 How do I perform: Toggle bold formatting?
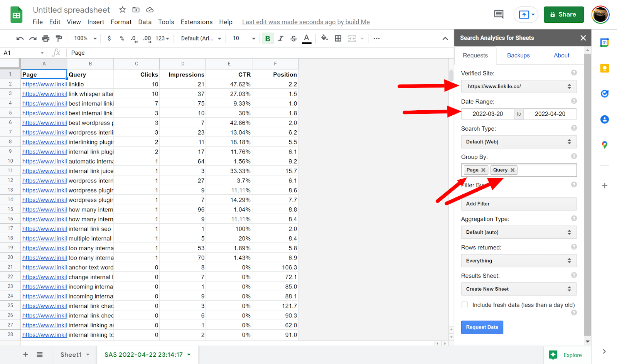(268, 39)
